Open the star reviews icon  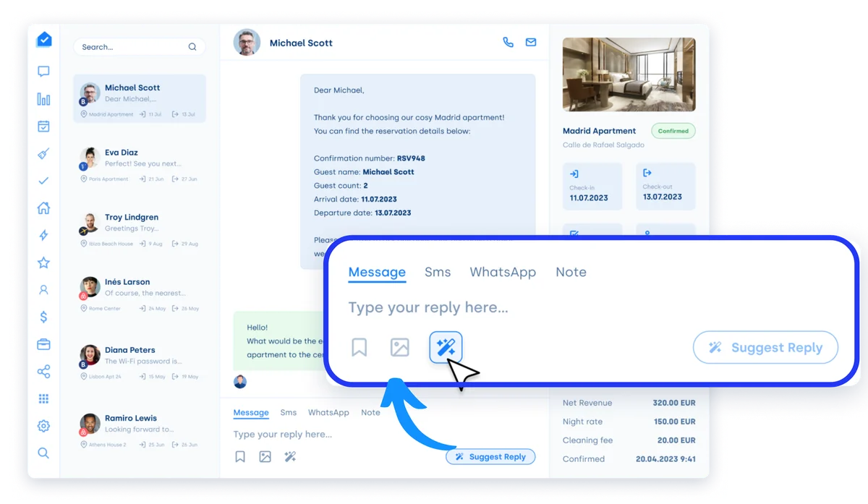[43, 262]
